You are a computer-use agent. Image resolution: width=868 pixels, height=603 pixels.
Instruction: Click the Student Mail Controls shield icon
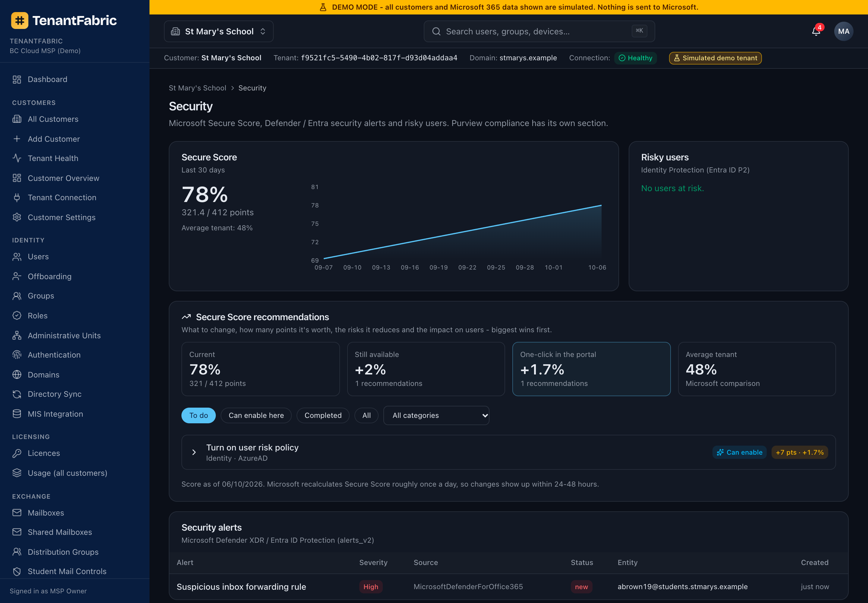pos(17,571)
